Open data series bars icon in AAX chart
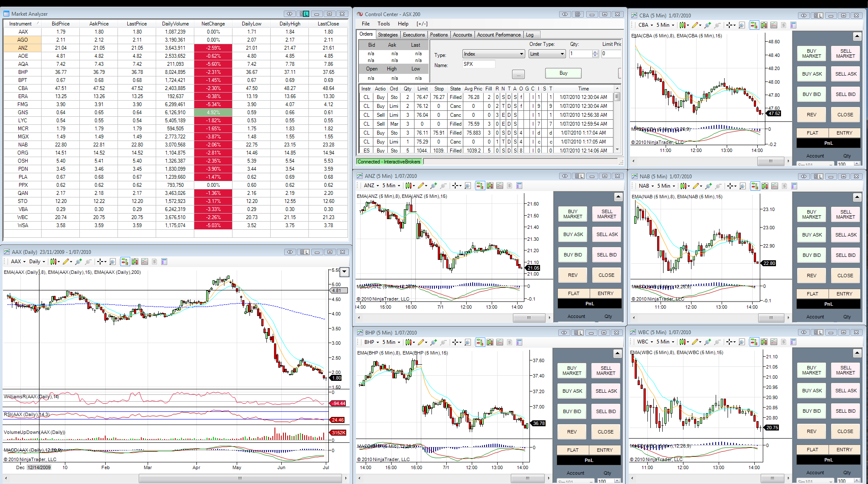Viewport: 868px width, 484px height. [135, 262]
